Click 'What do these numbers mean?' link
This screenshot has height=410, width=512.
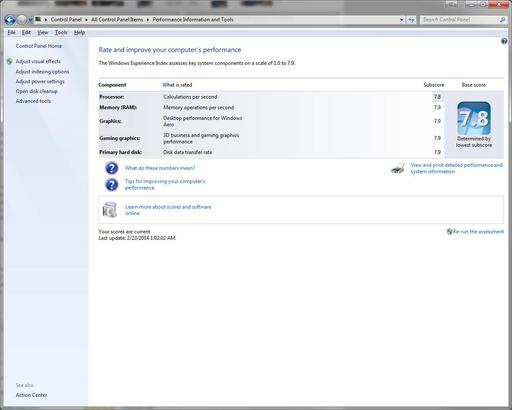click(x=160, y=168)
